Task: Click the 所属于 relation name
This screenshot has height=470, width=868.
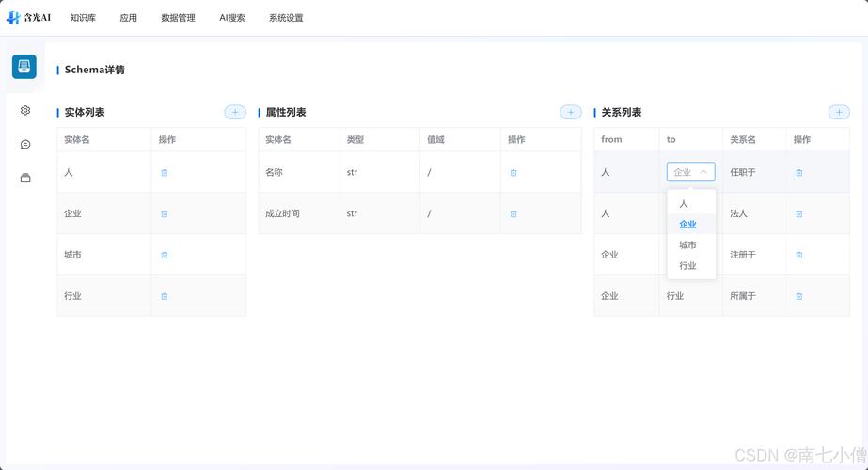Action: (x=743, y=296)
